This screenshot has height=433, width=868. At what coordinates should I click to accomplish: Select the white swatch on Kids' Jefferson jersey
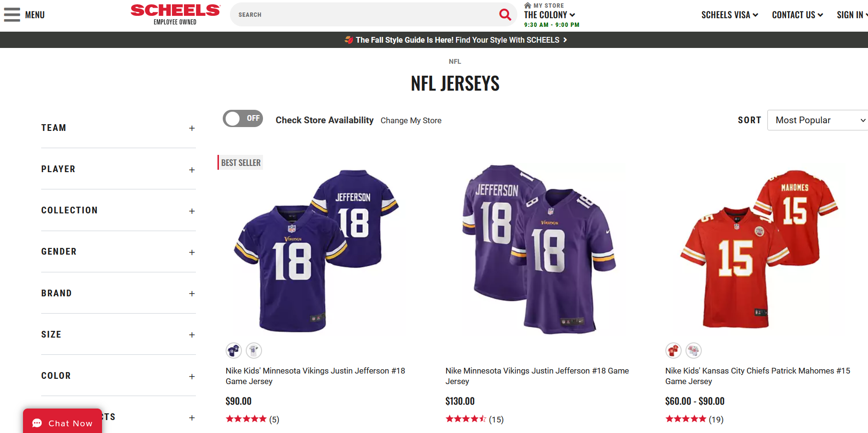tap(254, 351)
